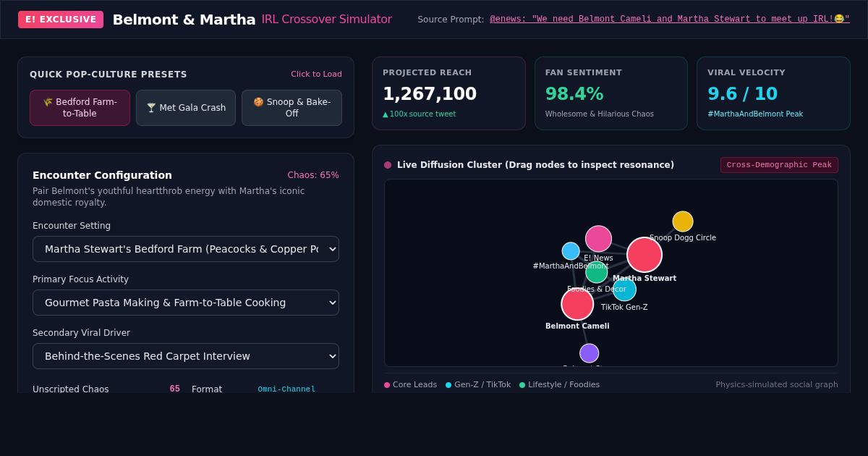Load the Met Gala Crash preset
868x456 pixels.
[x=186, y=108]
